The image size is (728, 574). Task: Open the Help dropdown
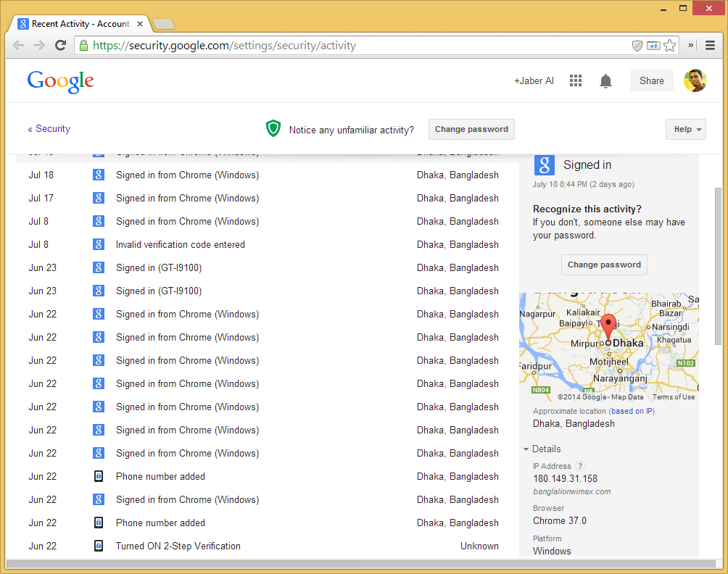685,129
